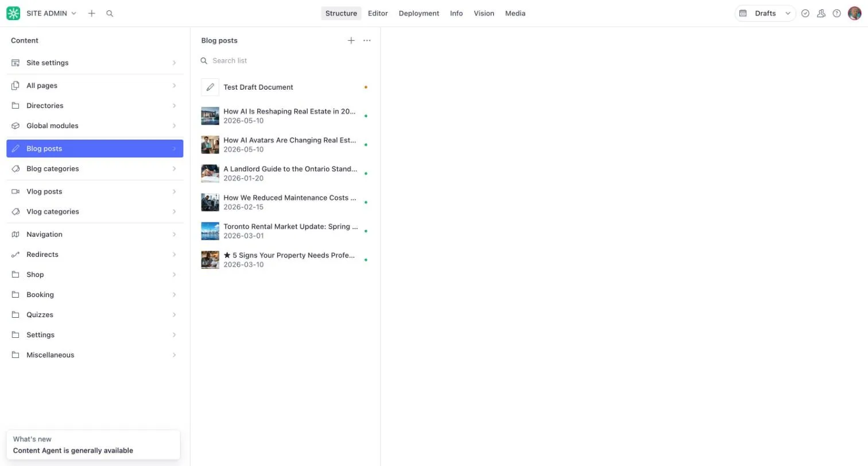Add new blog post with plus icon

(351, 40)
